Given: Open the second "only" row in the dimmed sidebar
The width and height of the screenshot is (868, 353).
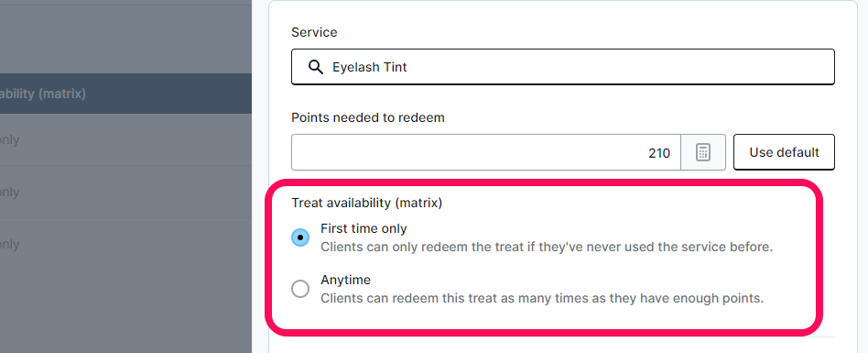Looking at the screenshot, I should click(x=125, y=192).
